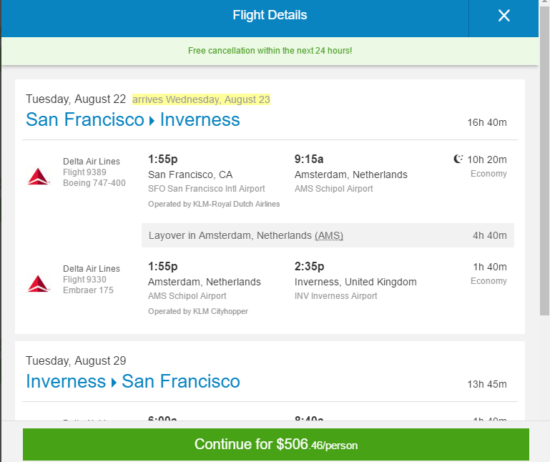Click highlighted arrives Wednesday, August 23 text
This screenshot has height=462, width=550.
coord(201,99)
